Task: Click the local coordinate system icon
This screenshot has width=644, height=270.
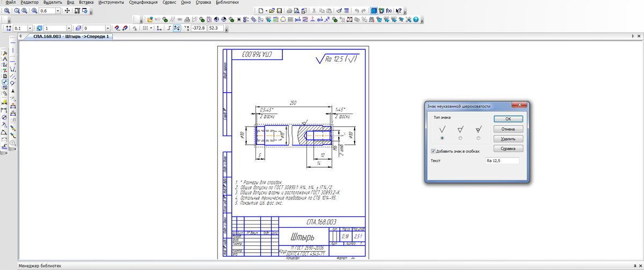Action: coord(159,28)
